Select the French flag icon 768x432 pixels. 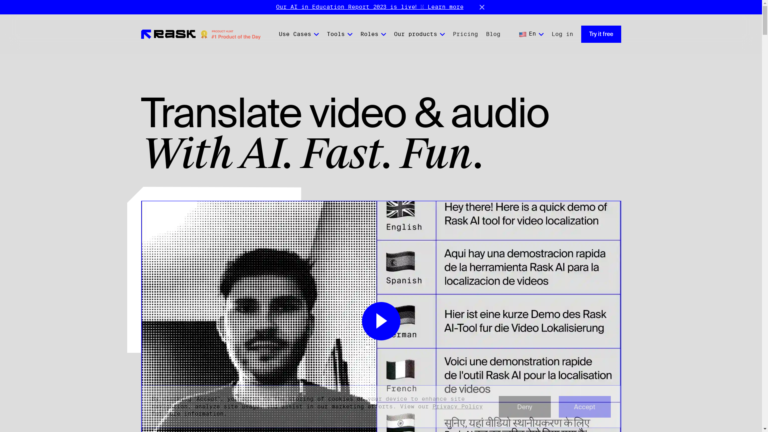[x=400, y=370]
